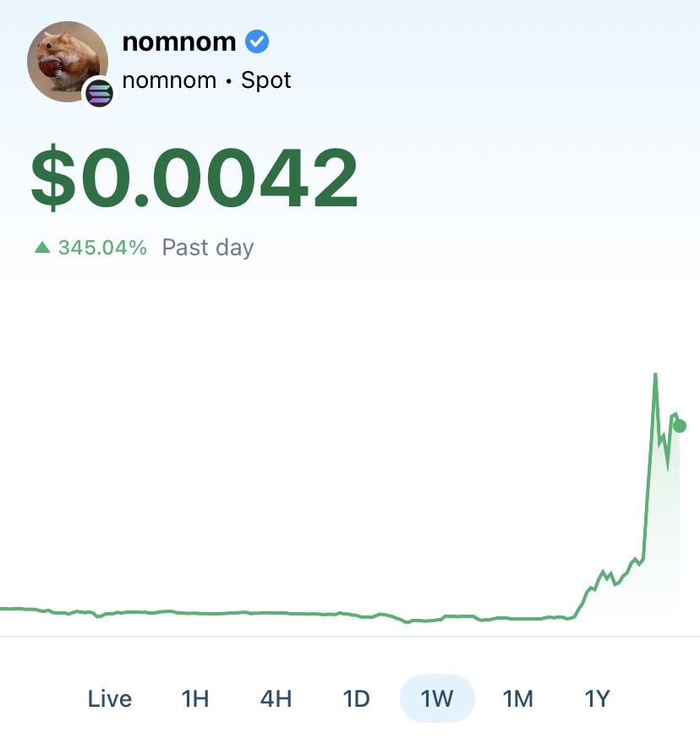The height and width of the screenshot is (744, 700).
Task: Click the hamster token avatar image
Action: click(68, 62)
